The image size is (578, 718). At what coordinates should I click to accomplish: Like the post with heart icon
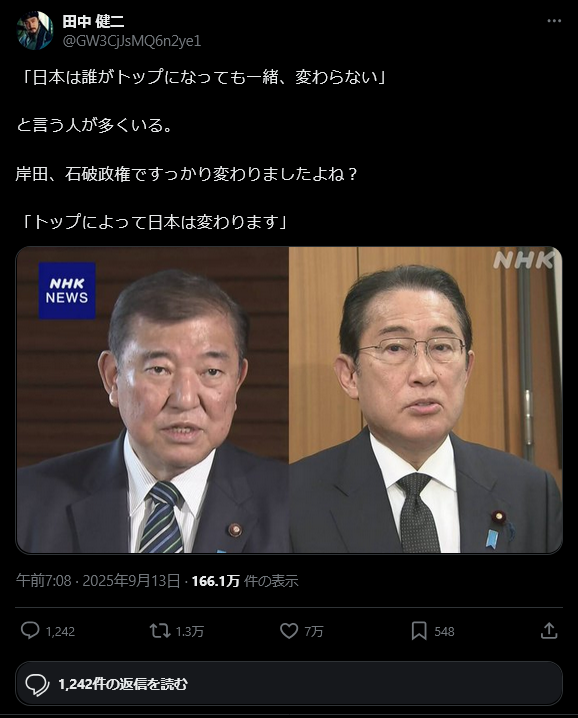[x=289, y=631]
